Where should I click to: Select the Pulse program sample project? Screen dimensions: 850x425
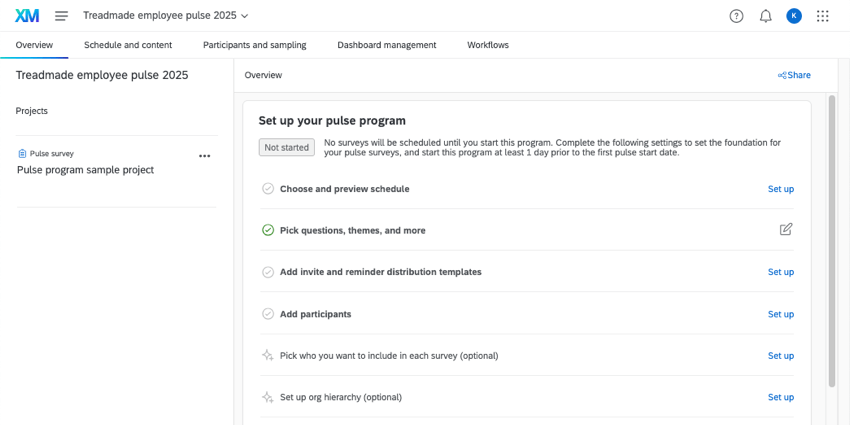[86, 170]
